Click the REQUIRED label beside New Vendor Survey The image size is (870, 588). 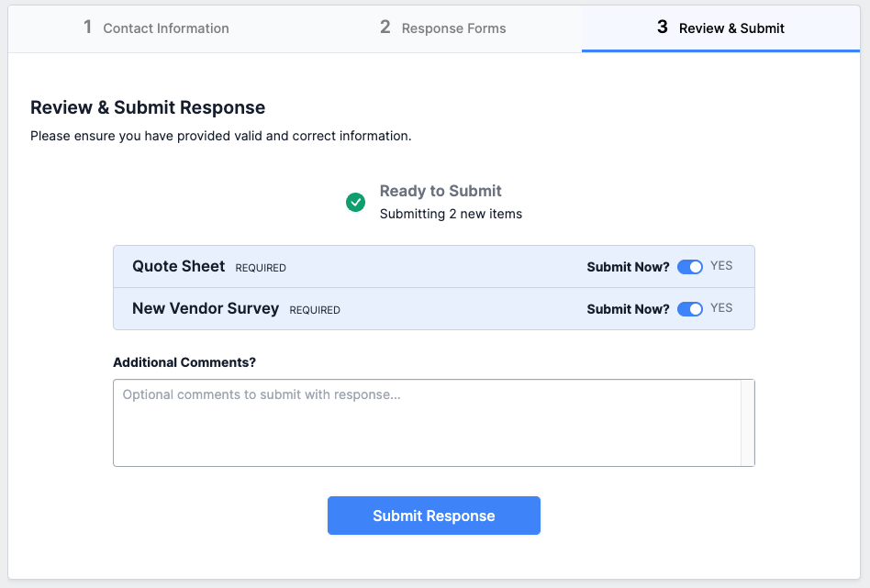315,310
